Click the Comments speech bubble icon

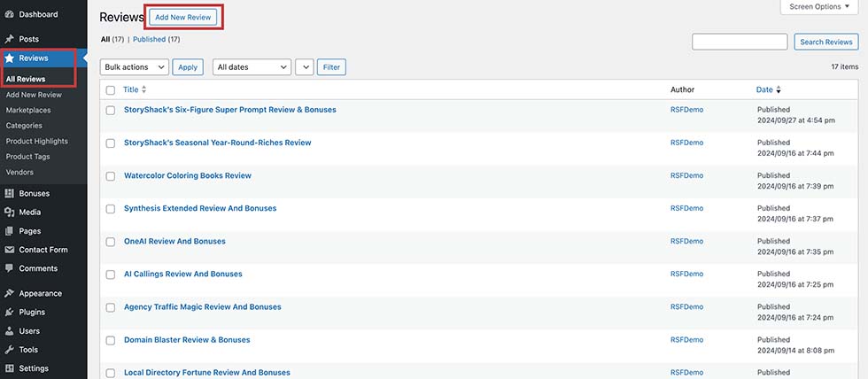pos(9,268)
